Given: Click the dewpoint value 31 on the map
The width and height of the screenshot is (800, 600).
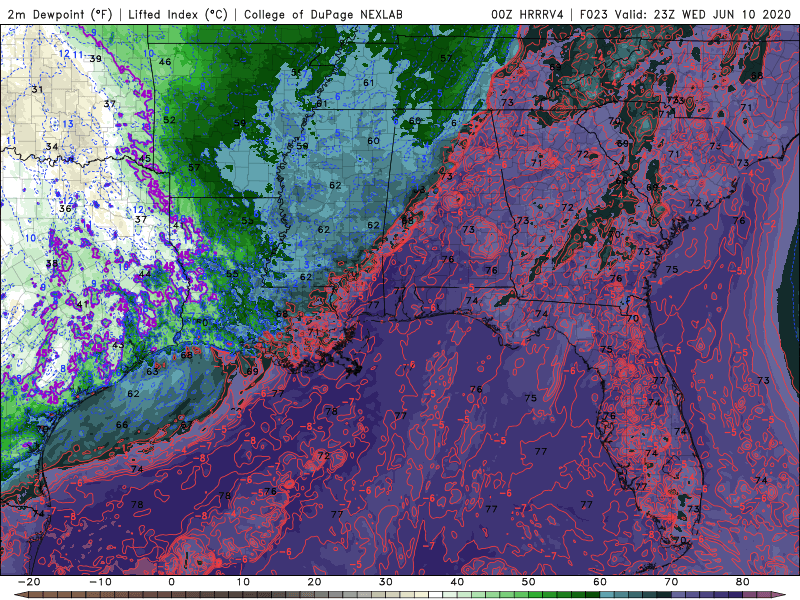Looking at the screenshot, I should tap(37, 90).
